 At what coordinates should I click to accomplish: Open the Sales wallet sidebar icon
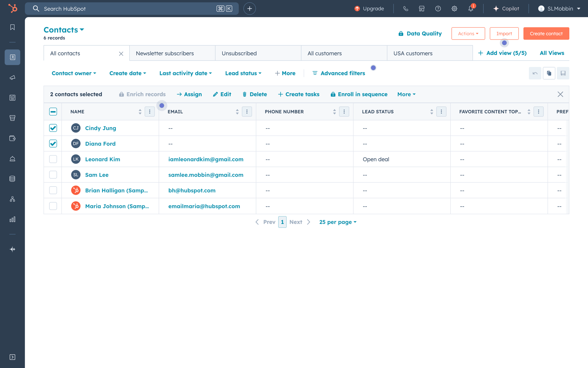[12, 138]
